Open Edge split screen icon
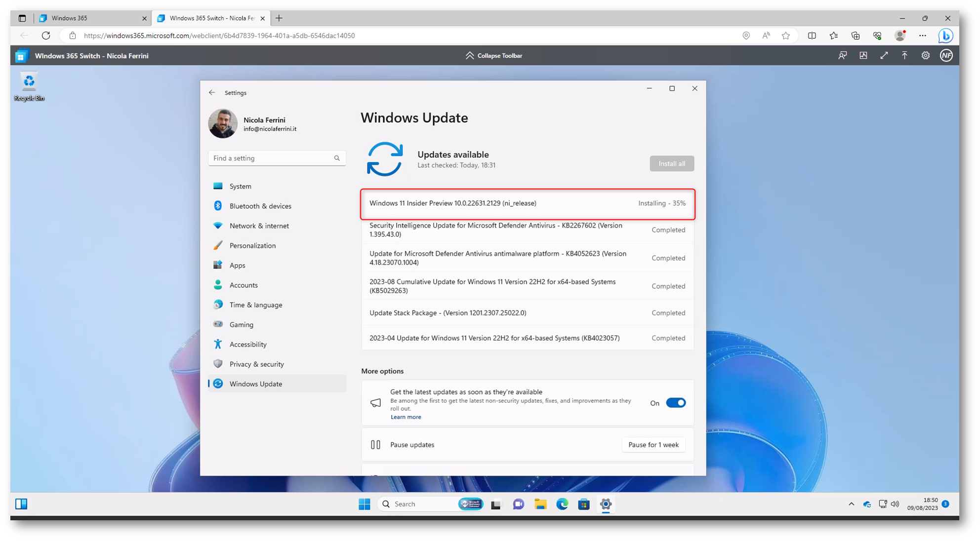This screenshot has width=980, height=541. tap(812, 36)
